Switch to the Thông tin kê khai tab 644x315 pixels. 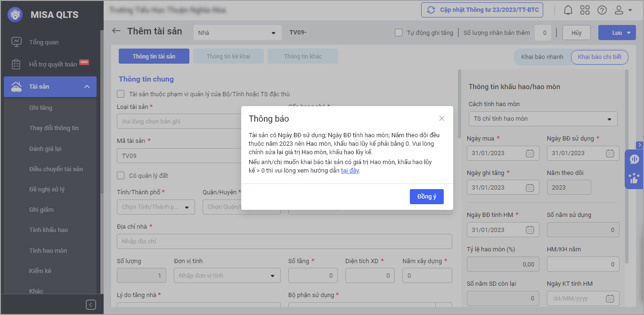pos(228,56)
